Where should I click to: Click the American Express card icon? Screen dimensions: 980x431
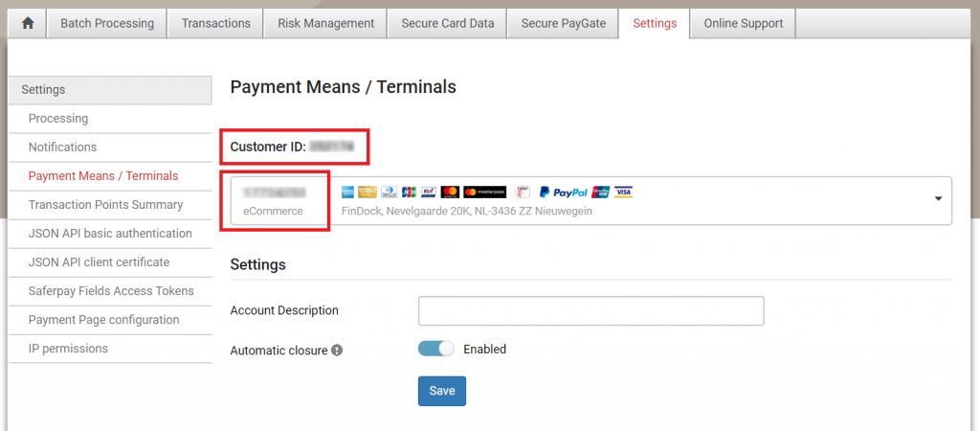pyautogui.click(x=349, y=193)
